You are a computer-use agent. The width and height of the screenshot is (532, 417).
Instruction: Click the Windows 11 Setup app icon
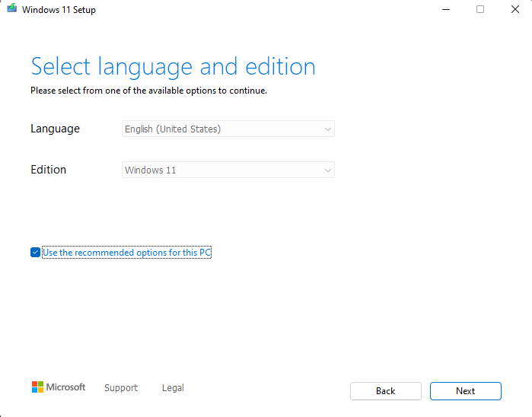click(x=12, y=8)
